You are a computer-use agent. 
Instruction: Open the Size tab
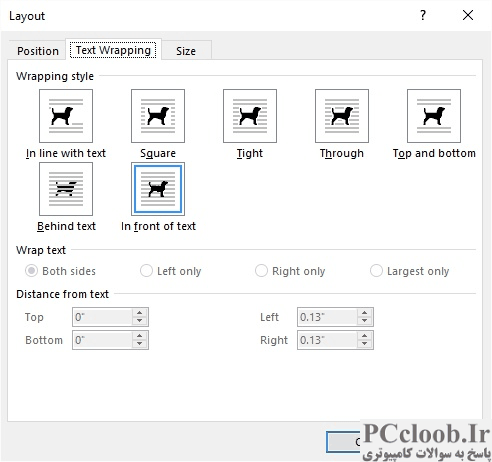coord(186,51)
